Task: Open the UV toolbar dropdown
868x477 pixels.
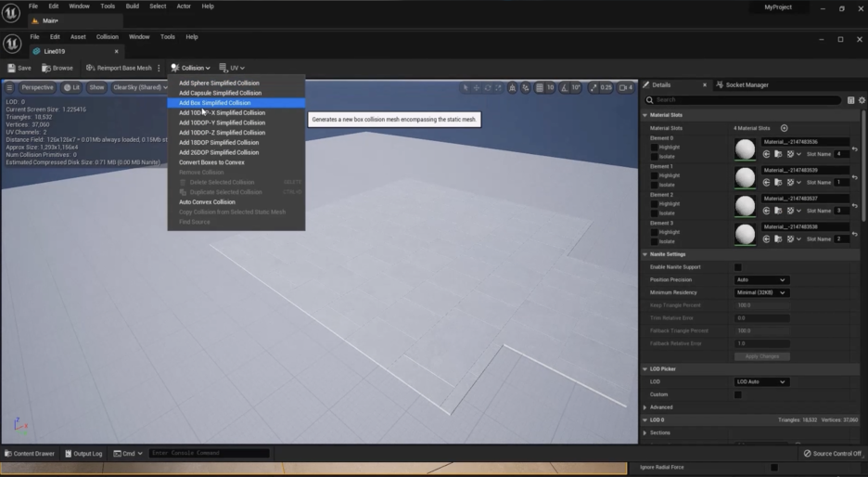Action: [232, 68]
